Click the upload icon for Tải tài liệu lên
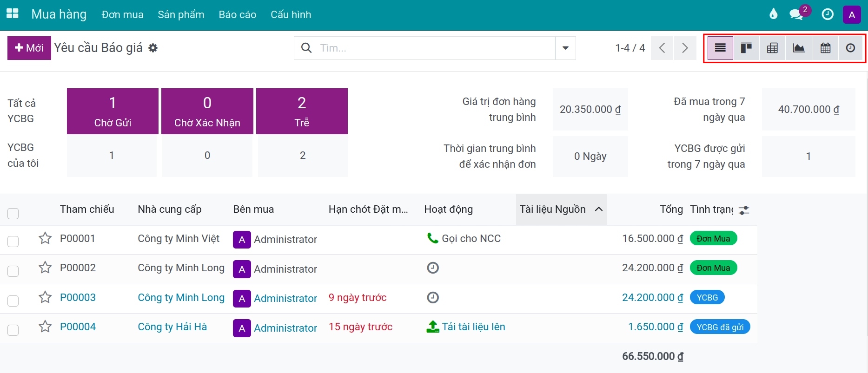Screen dimensions: 868x373 [433, 327]
